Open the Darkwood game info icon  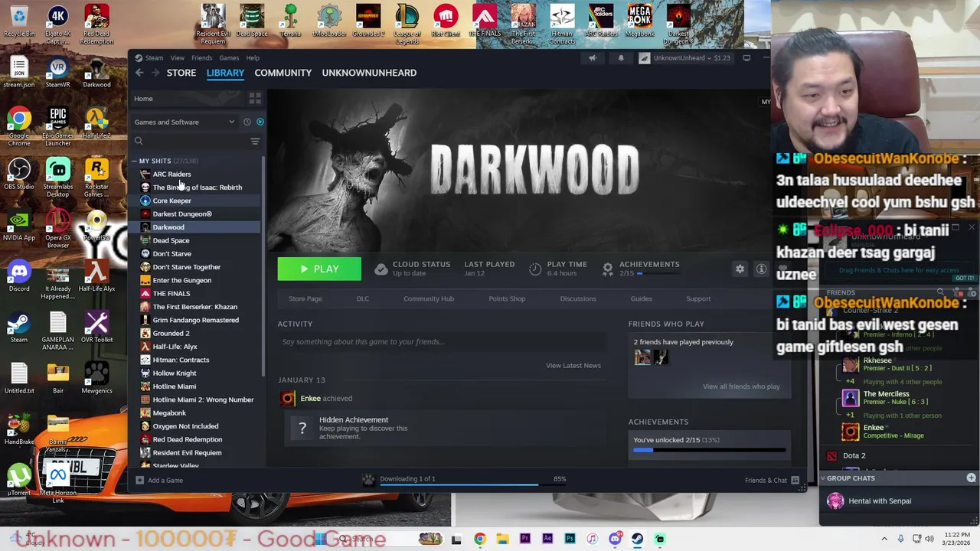coord(761,269)
